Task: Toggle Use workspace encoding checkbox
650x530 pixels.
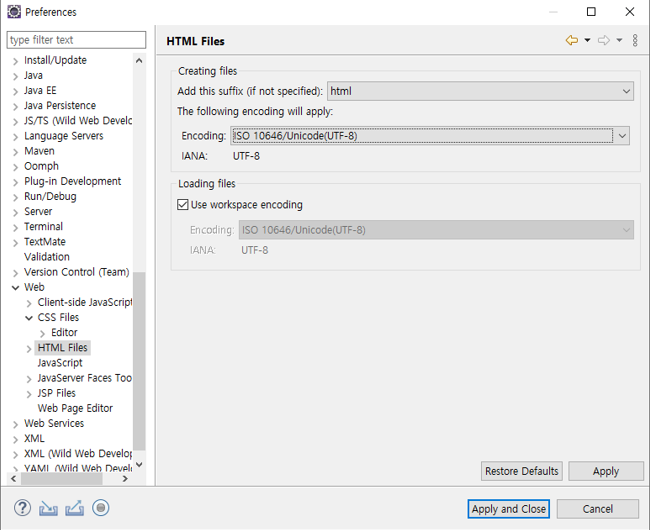Action: tap(183, 205)
